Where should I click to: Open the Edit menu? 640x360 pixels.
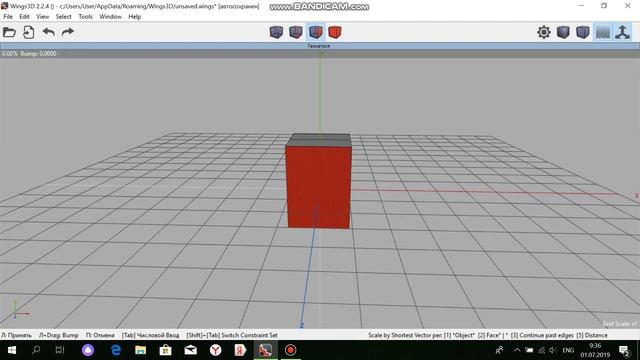pos(24,17)
